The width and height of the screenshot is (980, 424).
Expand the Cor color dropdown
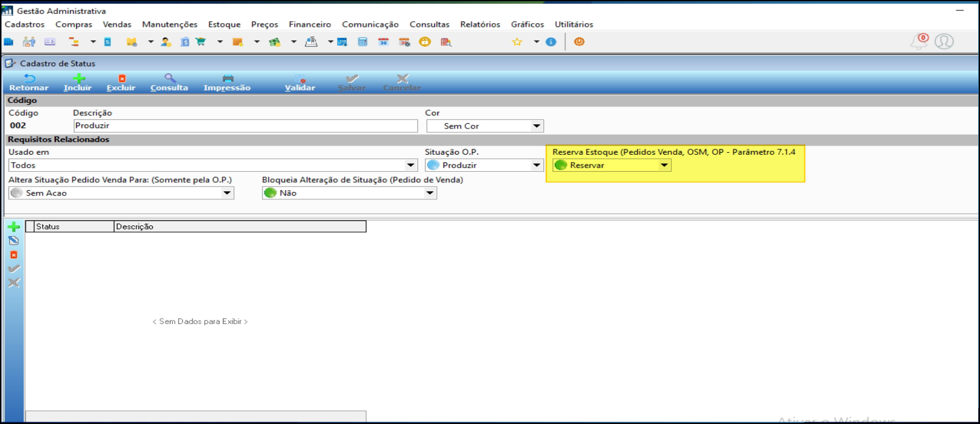point(537,126)
